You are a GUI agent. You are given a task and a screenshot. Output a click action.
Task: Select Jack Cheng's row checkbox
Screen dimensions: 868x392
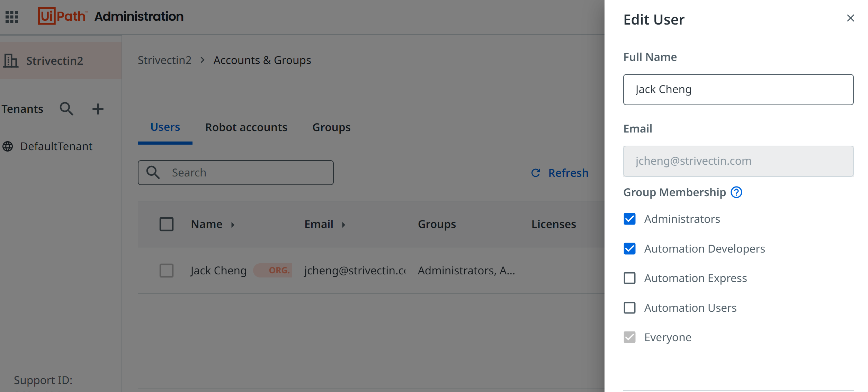(167, 271)
